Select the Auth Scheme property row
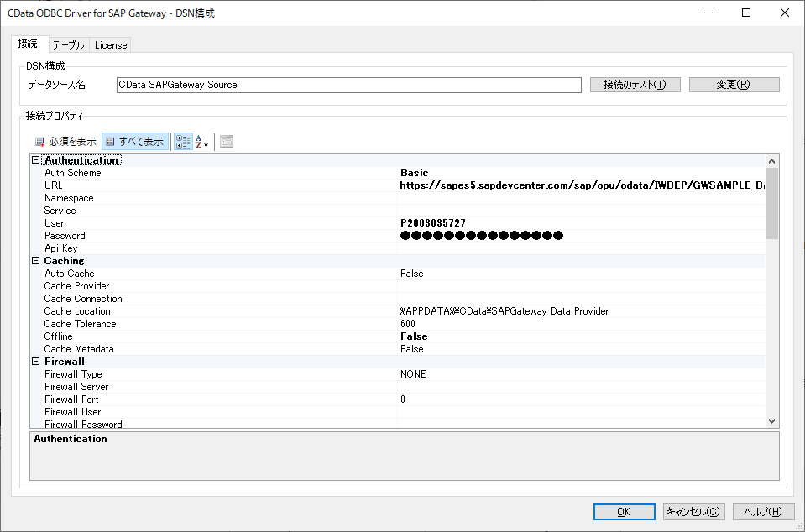The height and width of the screenshot is (532, 805). tap(404, 173)
